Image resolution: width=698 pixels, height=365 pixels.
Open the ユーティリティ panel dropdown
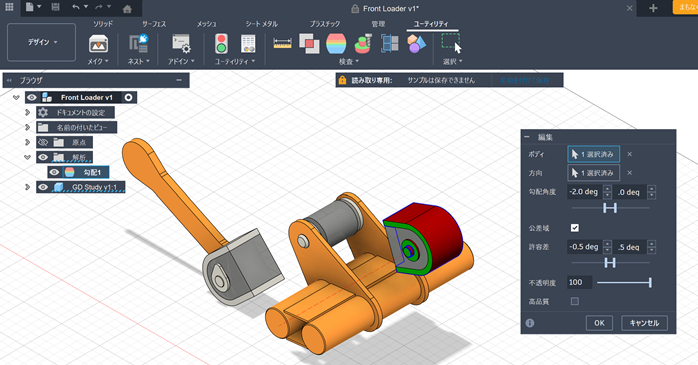point(235,61)
